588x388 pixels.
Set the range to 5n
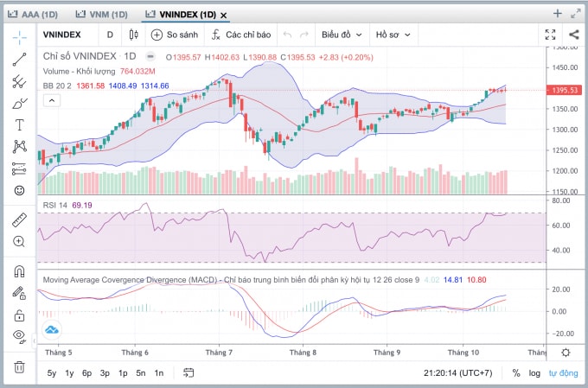pos(141,373)
